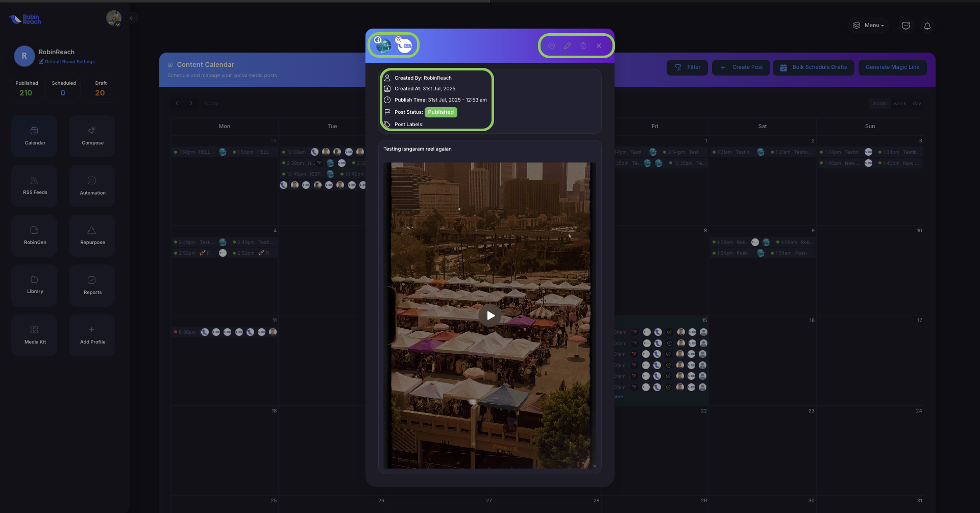Play the reel video
The height and width of the screenshot is (513, 980).
click(490, 315)
